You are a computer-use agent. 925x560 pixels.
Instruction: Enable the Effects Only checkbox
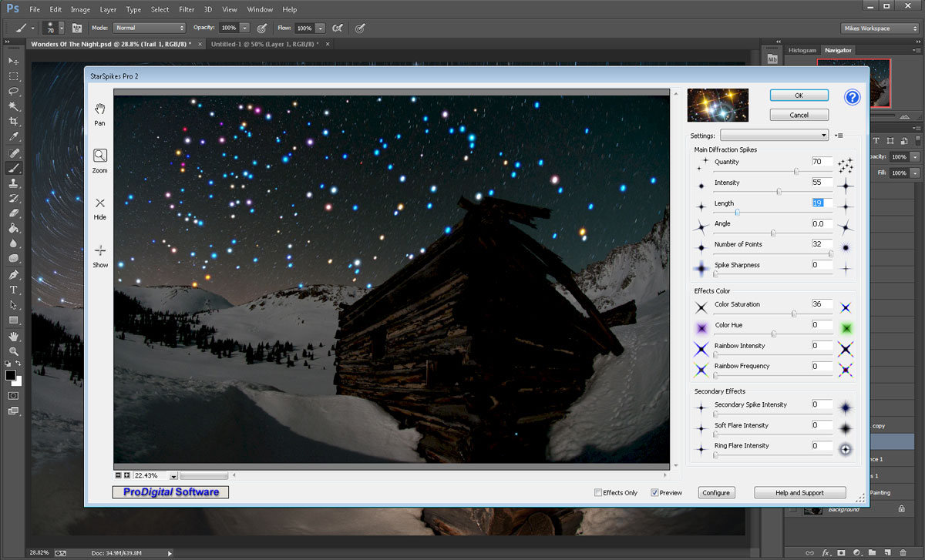tap(598, 492)
